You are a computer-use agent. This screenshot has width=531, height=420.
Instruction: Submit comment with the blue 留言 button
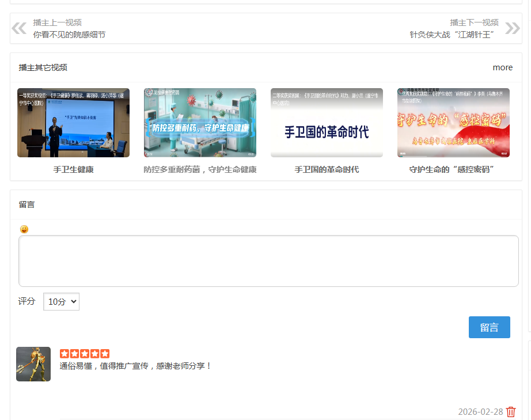coord(489,327)
